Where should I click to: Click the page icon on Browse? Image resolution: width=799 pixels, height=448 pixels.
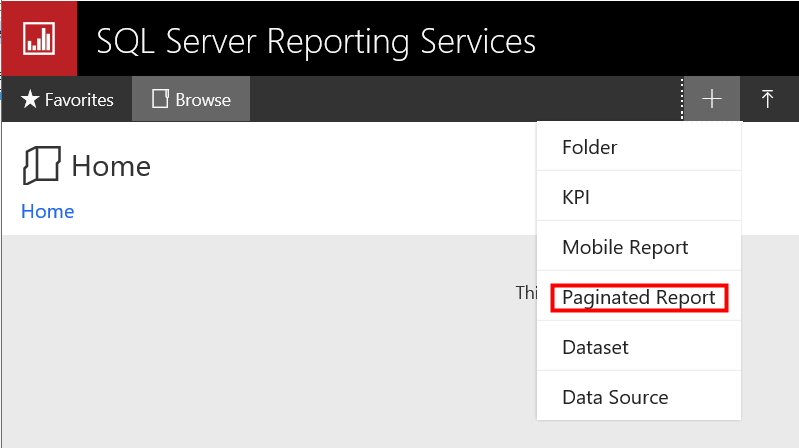(160, 99)
